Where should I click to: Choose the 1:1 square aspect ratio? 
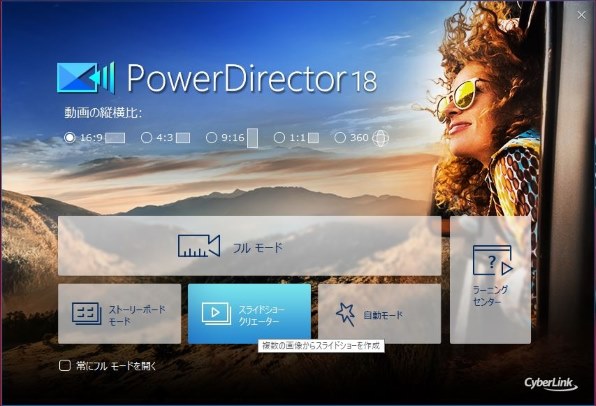pyautogui.click(x=279, y=138)
